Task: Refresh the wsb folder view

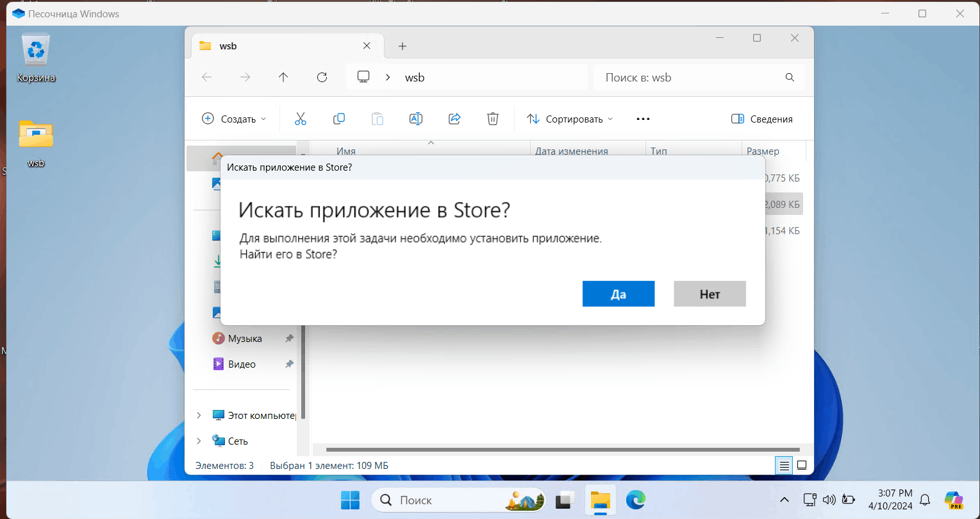Action: (x=322, y=77)
